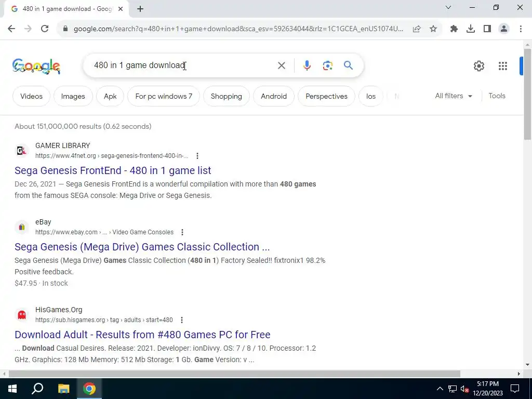Reload the current page

(x=45, y=29)
